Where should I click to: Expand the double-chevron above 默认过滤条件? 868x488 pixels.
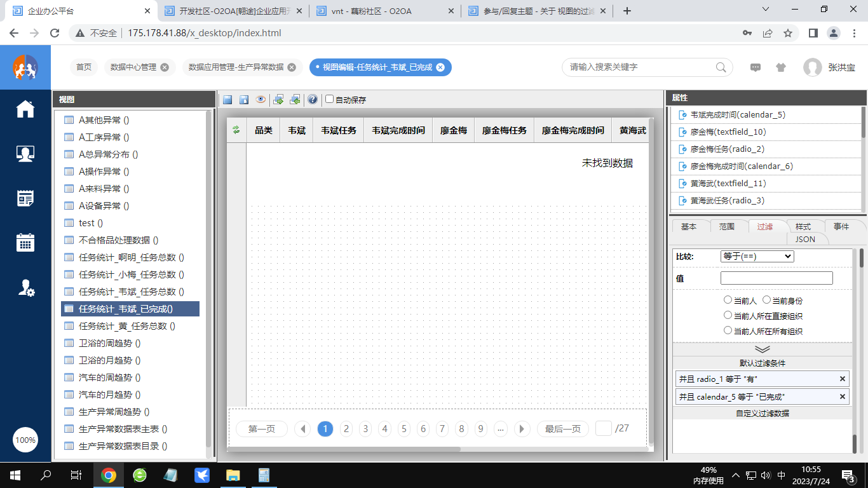pyautogui.click(x=762, y=348)
